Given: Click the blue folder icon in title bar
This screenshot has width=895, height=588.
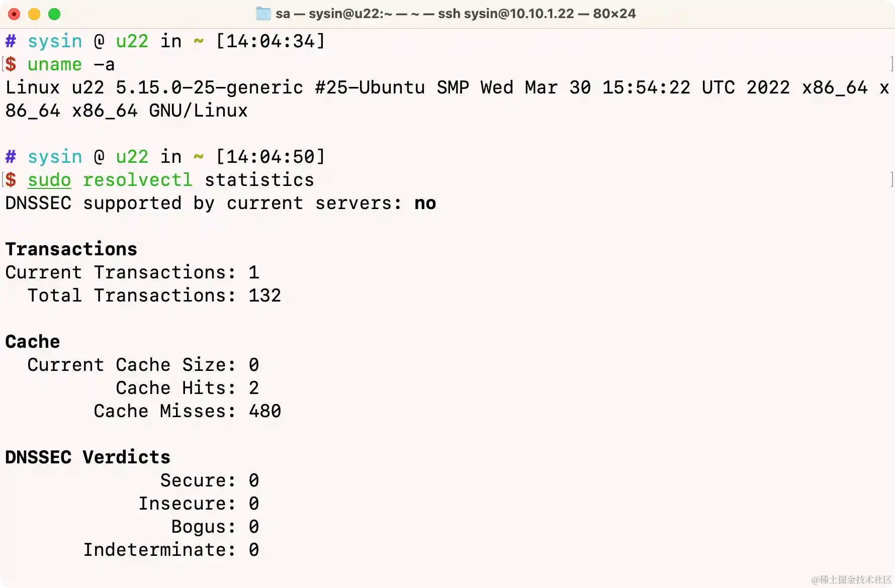Looking at the screenshot, I should tap(262, 14).
